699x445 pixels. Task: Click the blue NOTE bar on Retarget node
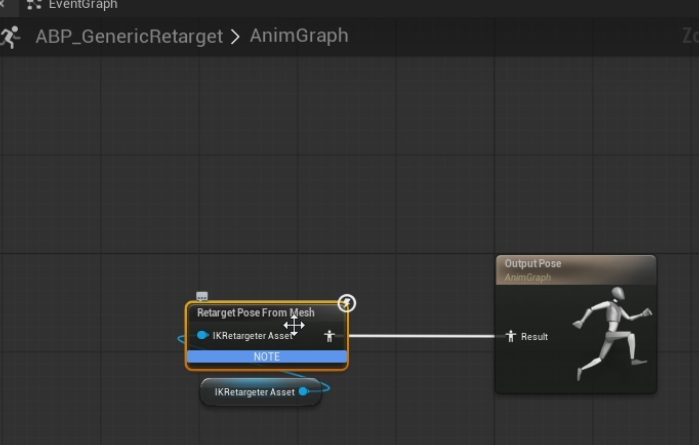pyautogui.click(x=267, y=357)
